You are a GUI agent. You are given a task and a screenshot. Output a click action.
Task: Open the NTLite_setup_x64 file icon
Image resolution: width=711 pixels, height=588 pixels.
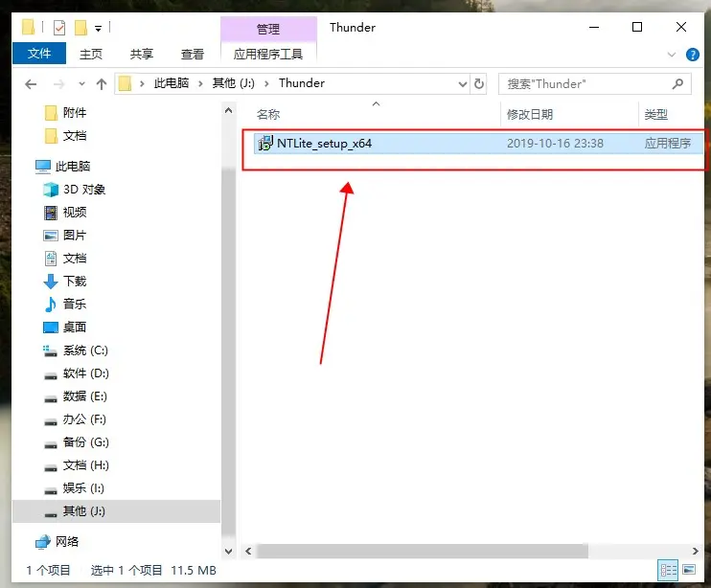click(265, 143)
